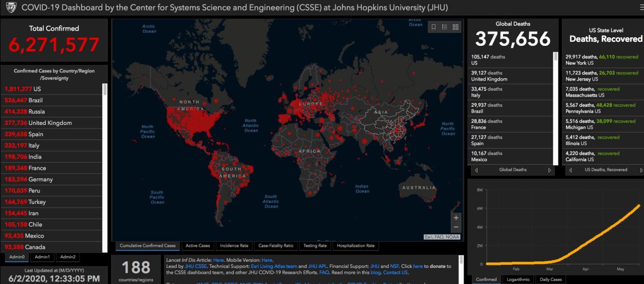Click the 28,836 deaths France entry
The width and height of the screenshot is (644, 284).
510,124
